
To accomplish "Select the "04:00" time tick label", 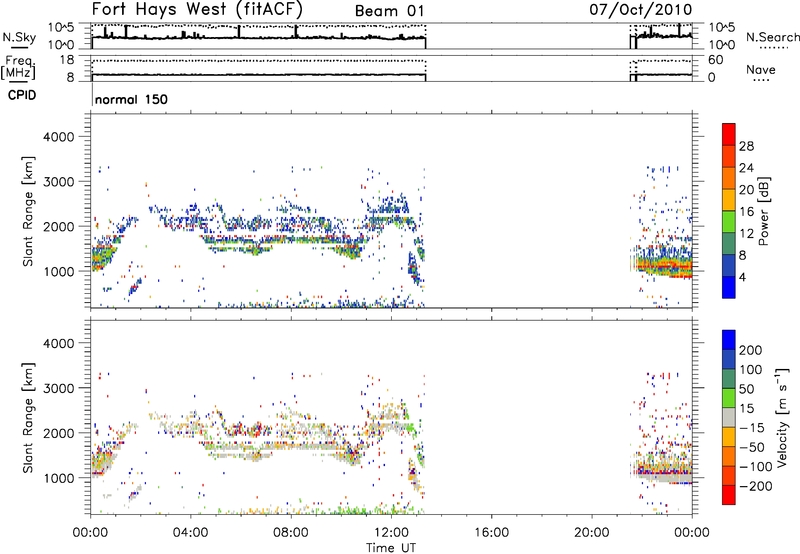I will pyautogui.click(x=190, y=533).
